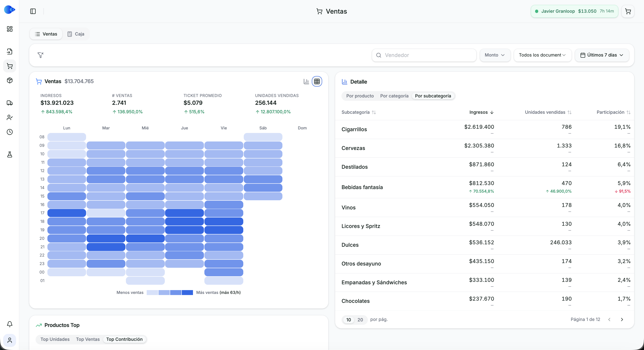Click Saturday 08h heatmap cell
Image resolution: width=644 pixels, height=350 pixels.
(263, 137)
